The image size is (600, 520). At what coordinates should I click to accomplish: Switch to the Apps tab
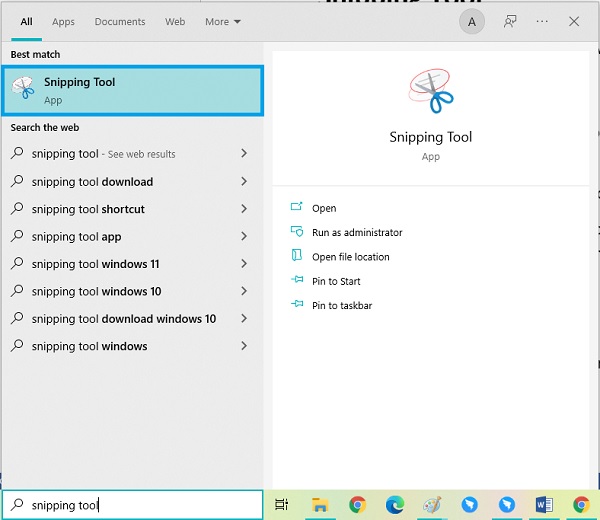(x=64, y=22)
